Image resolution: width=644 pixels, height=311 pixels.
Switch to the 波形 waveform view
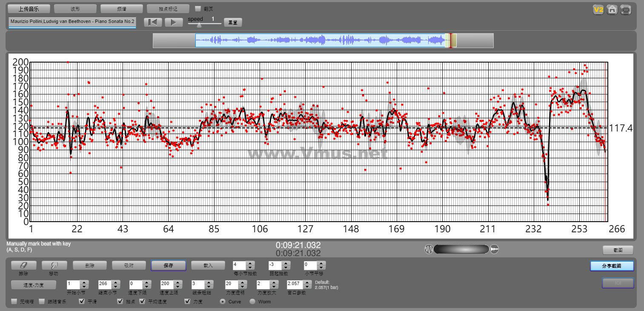point(75,9)
